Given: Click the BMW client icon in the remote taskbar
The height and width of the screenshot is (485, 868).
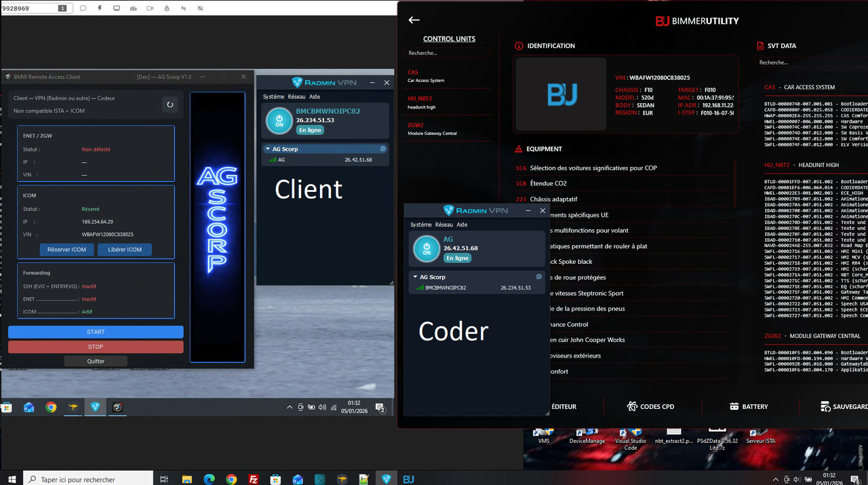Looking at the screenshot, I should pos(117,407).
